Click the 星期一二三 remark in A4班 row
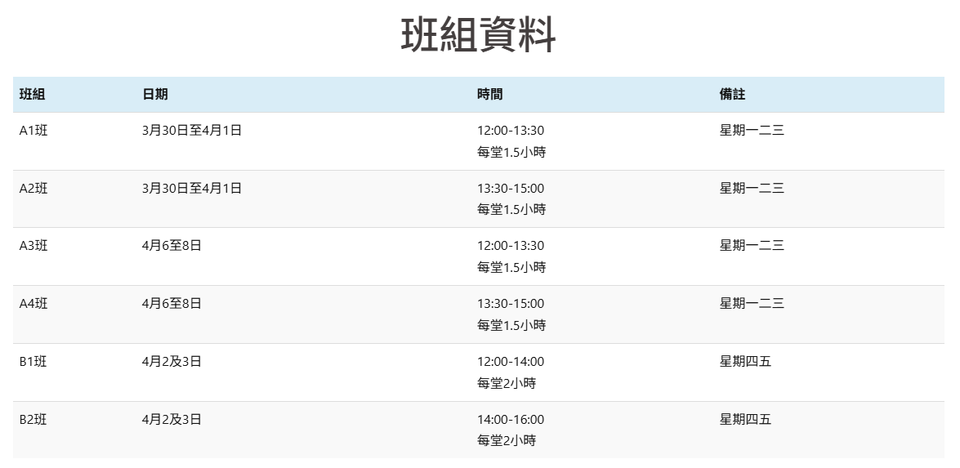The height and width of the screenshot is (468, 960). point(752,304)
